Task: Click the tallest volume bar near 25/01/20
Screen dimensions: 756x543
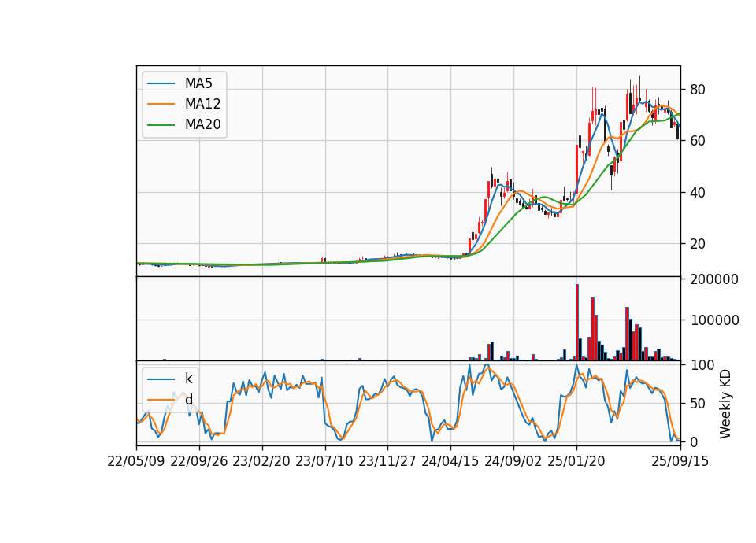Action: (x=577, y=323)
